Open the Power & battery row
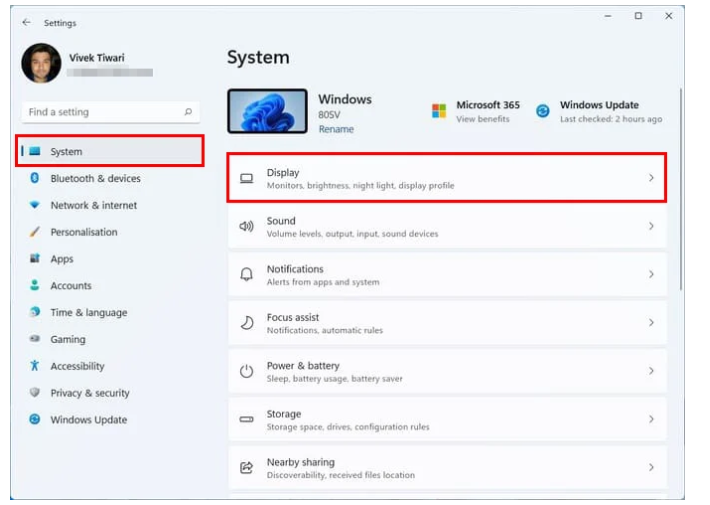 [x=447, y=371]
